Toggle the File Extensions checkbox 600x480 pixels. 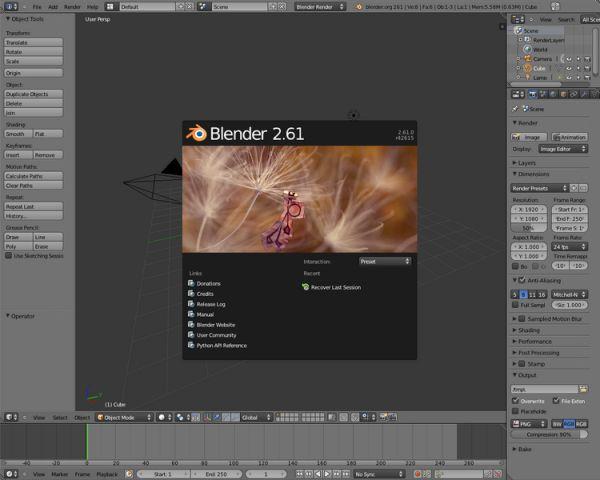556,401
